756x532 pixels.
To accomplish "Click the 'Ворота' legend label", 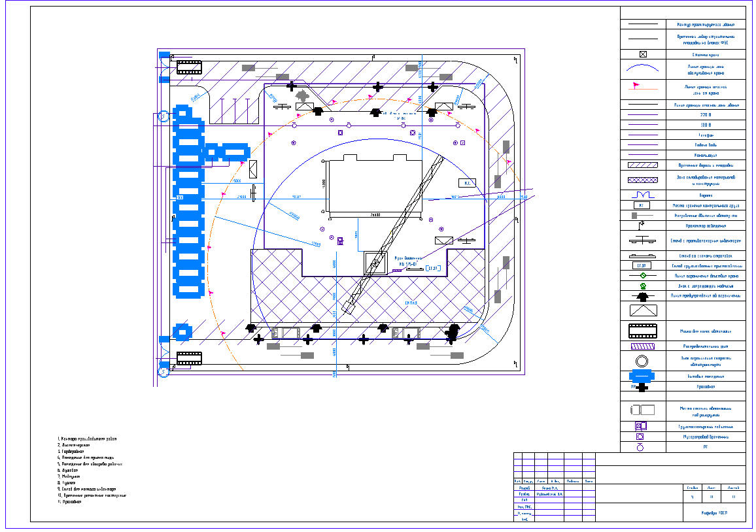I will click(x=706, y=195).
